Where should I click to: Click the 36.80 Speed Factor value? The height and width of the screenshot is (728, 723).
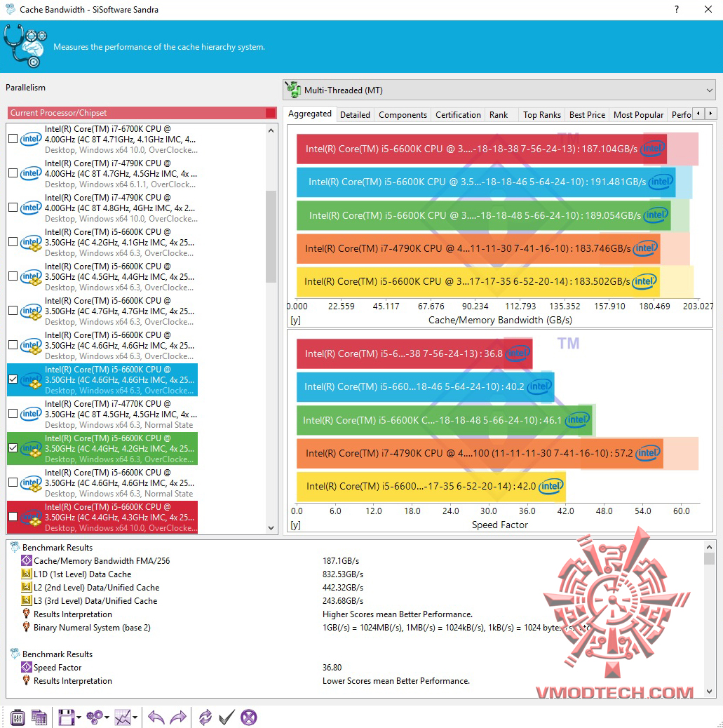332,667
